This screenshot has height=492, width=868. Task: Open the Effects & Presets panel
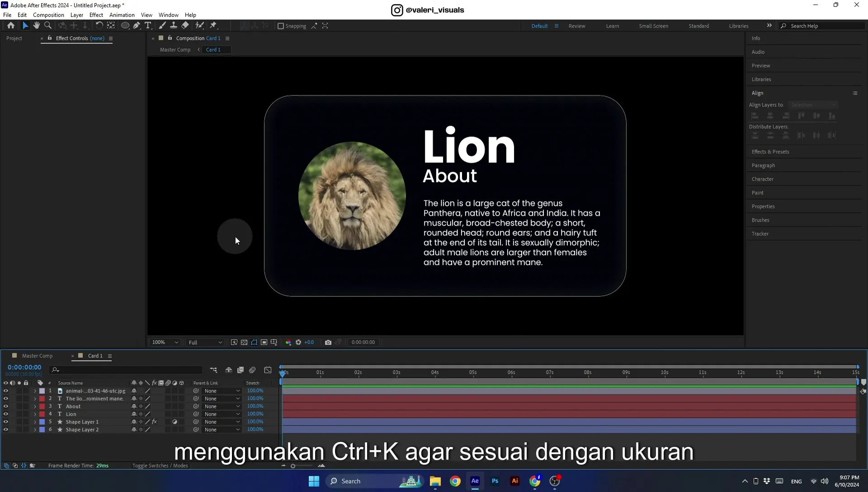coord(770,152)
